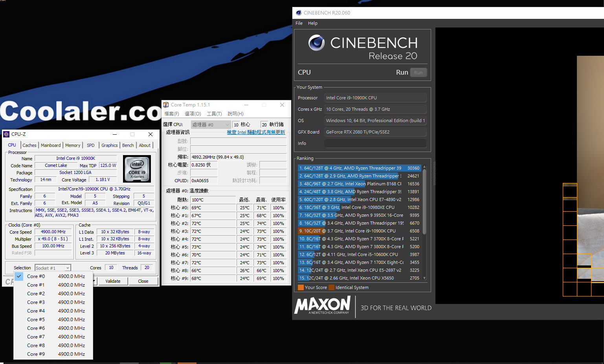Select the Core i5-10600K ranking row
Screen dimensions: 604x364
359,254
